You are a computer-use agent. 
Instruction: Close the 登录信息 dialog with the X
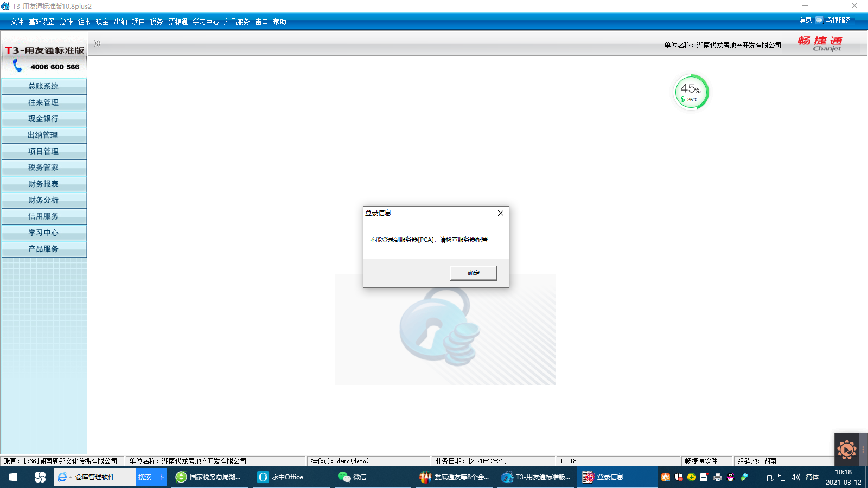[x=501, y=213]
